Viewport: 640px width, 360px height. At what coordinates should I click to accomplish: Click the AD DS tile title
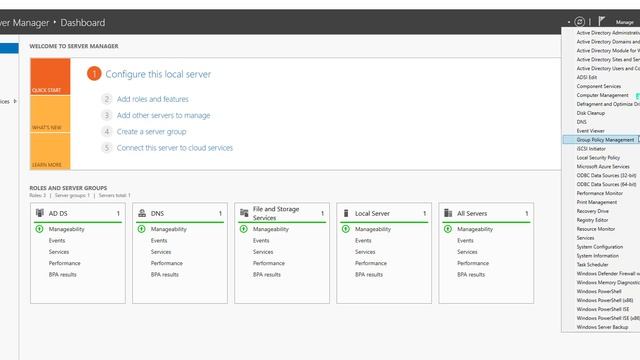(58, 213)
